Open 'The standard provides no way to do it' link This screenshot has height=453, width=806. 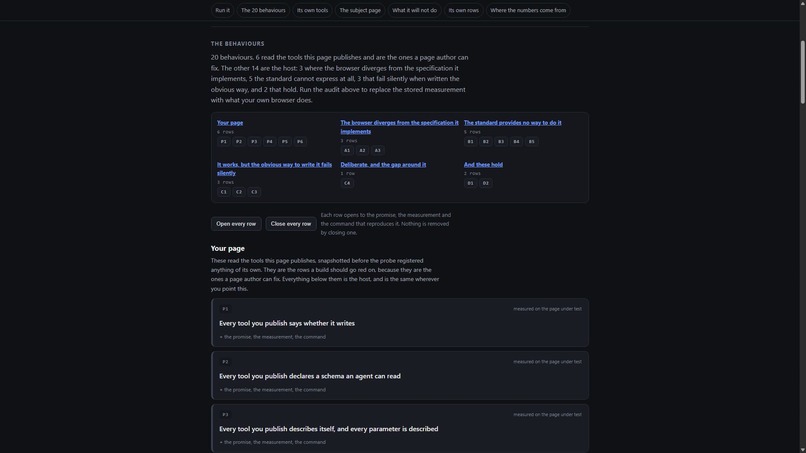click(x=512, y=123)
